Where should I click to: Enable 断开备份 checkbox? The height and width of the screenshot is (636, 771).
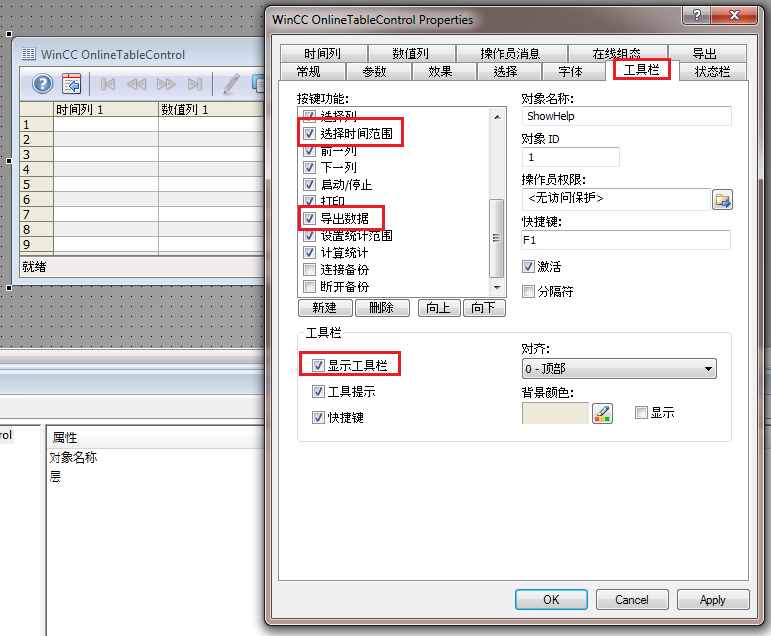309,286
